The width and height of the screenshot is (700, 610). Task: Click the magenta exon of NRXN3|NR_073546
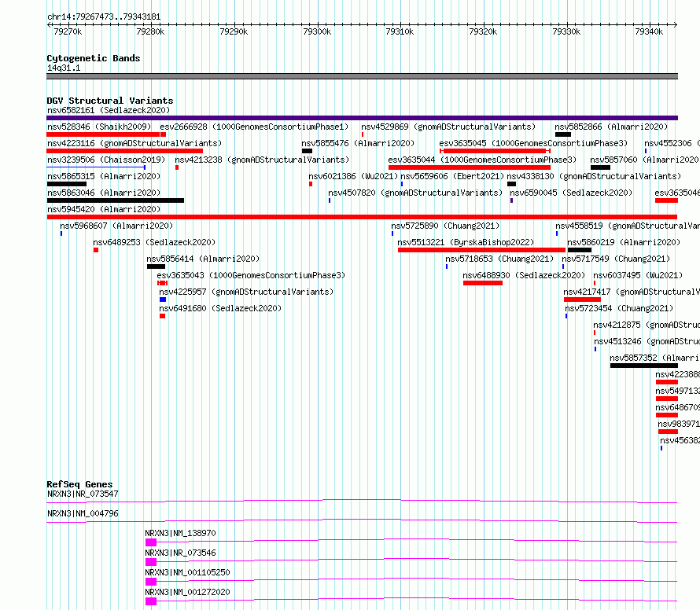click(x=151, y=562)
